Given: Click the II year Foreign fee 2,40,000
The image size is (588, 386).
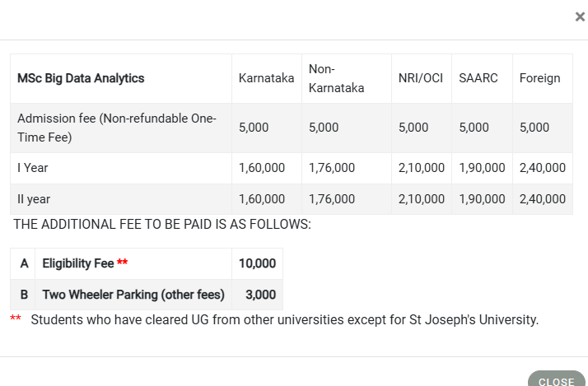Looking at the screenshot, I should click(x=542, y=199).
